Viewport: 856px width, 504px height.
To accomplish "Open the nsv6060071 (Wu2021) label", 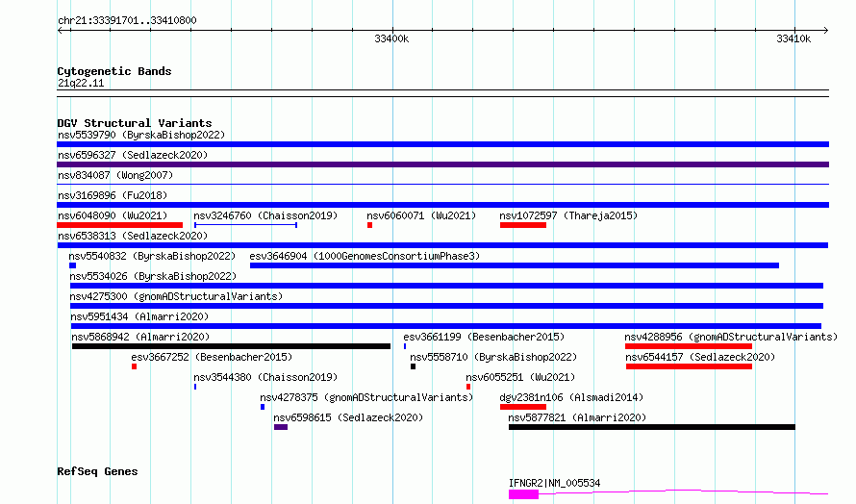I will point(421,215).
